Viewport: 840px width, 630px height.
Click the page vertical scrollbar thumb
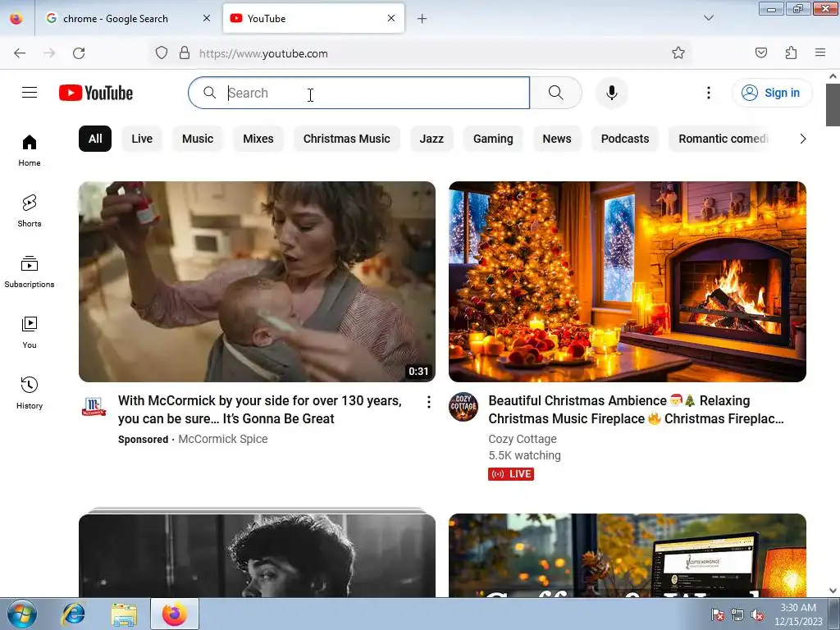[x=833, y=104]
